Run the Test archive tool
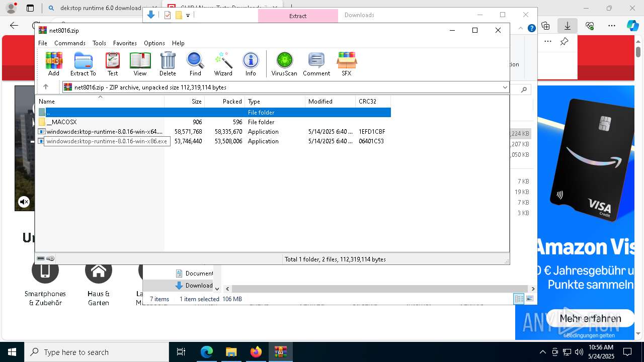This screenshot has height=362, width=644. [x=113, y=64]
